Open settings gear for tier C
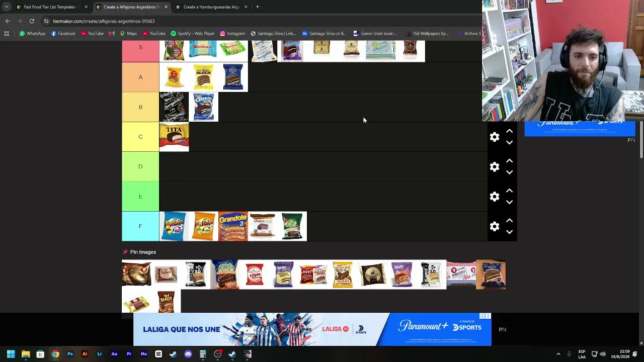 tap(495, 137)
